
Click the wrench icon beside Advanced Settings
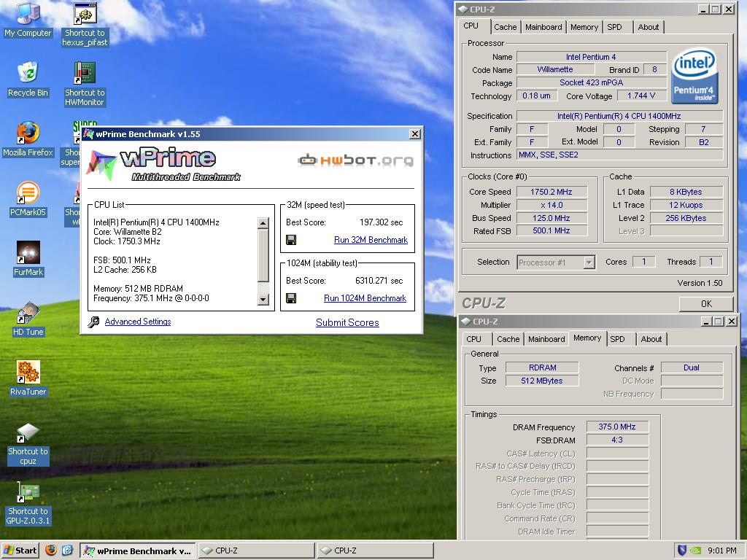[93, 322]
